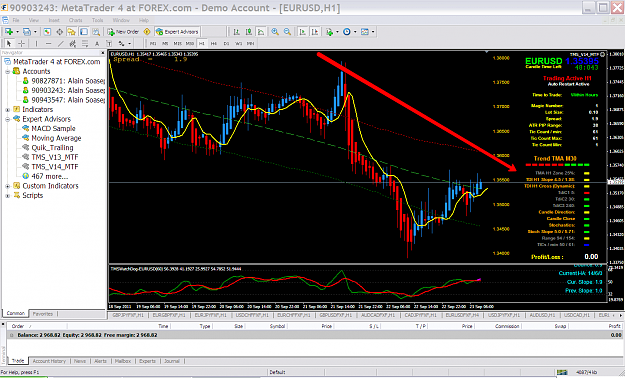Sort orders by the Symbol column

[277, 326]
